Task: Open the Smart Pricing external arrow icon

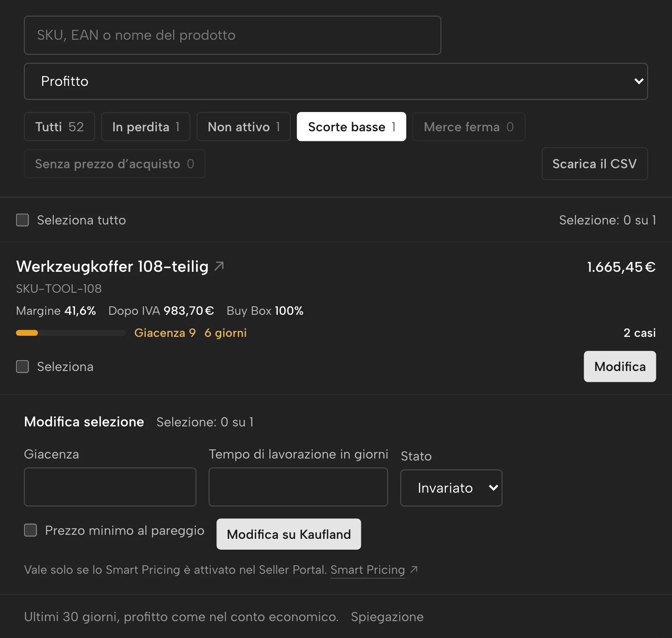Action: 414,569
